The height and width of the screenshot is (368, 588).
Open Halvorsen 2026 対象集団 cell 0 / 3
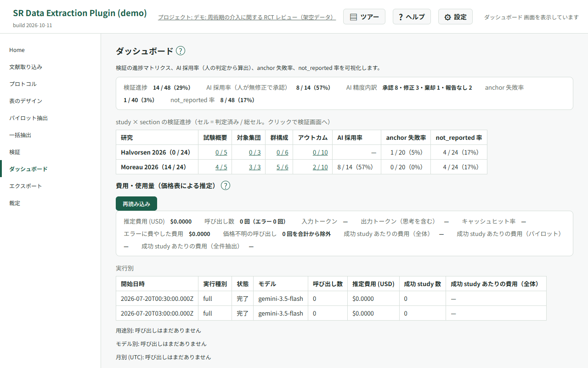coord(255,152)
